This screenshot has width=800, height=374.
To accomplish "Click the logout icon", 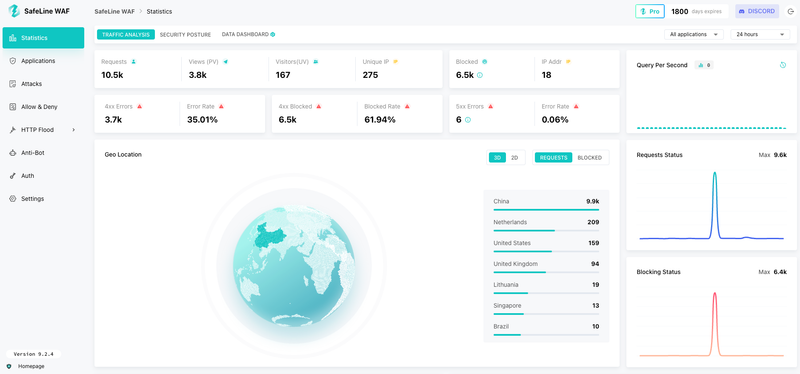I will (791, 11).
